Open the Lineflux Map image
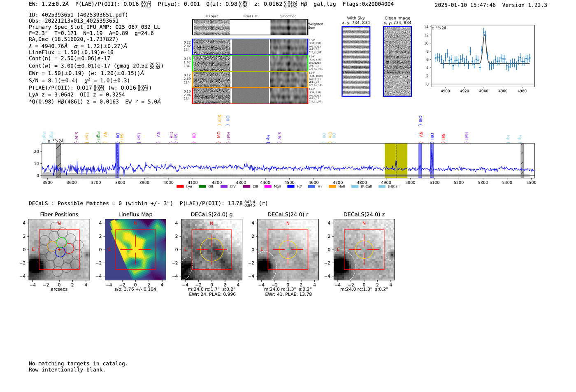Viewport: 576px width, 392px height. tap(135, 249)
